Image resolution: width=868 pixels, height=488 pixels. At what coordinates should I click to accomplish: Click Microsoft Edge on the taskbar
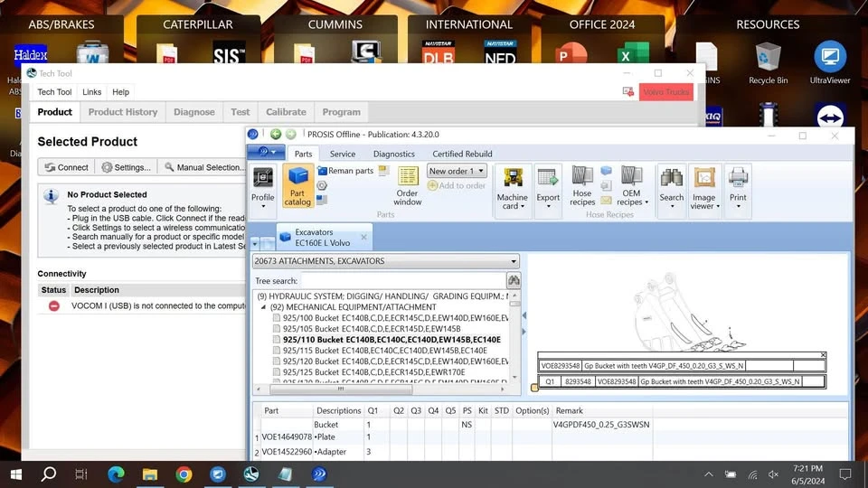tap(116, 474)
